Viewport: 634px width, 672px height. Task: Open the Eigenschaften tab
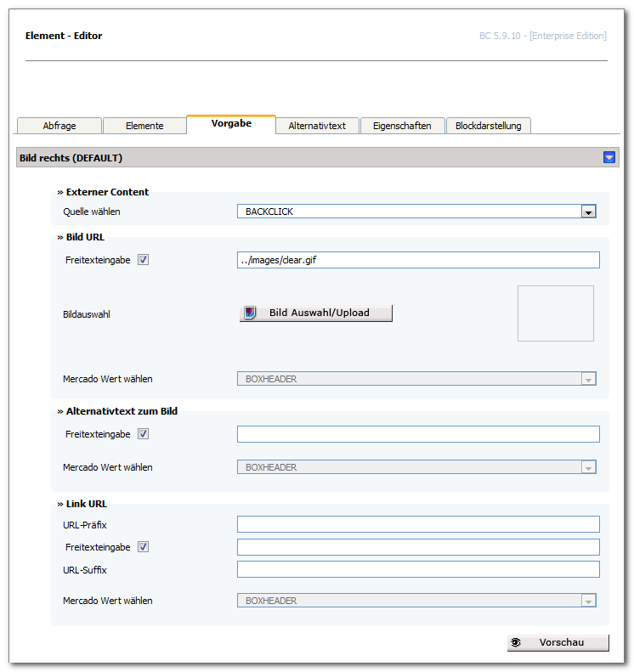pos(402,126)
